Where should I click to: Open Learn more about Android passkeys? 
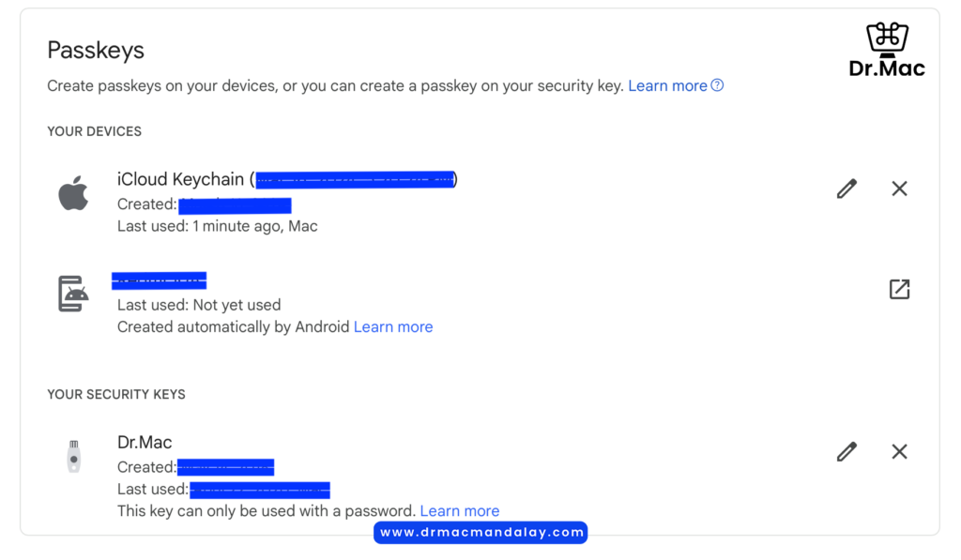tap(393, 327)
